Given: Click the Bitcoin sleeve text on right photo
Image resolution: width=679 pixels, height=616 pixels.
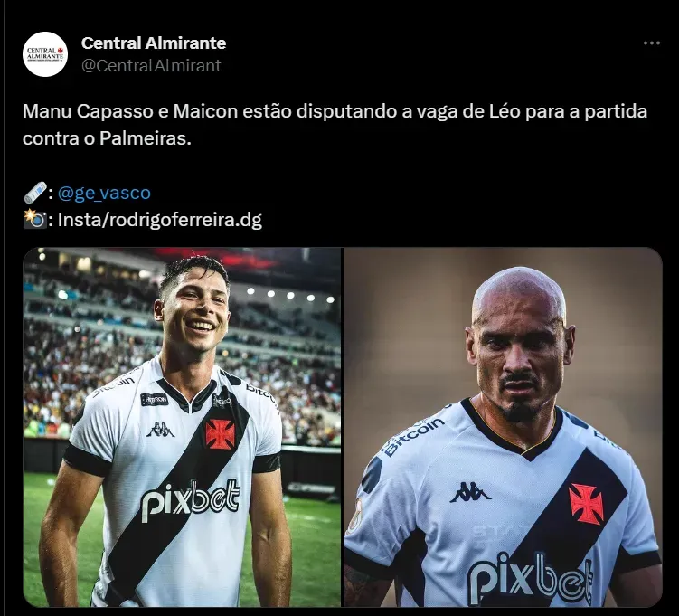Looking at the screenshot, I should click(x=412, y=436).
